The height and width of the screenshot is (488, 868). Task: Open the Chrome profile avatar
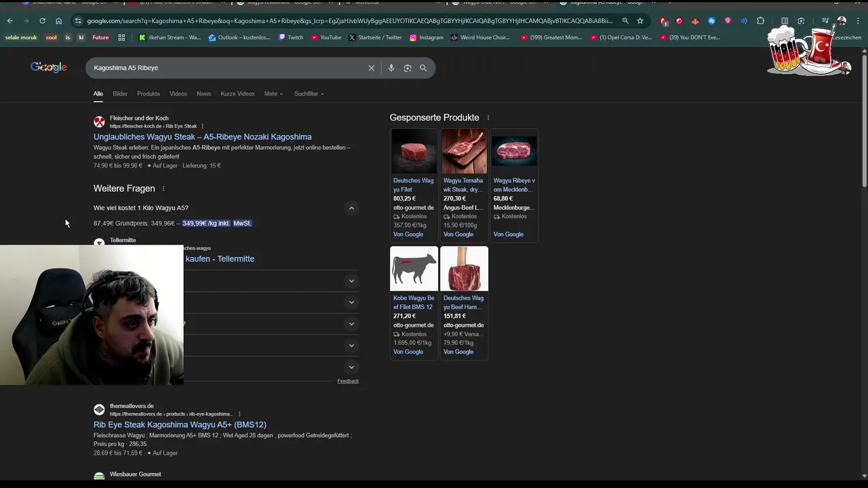[842, 21]
